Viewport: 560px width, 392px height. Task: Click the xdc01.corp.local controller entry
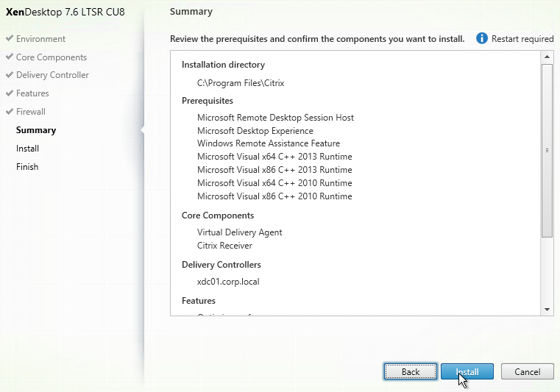(x=228, y=282)
